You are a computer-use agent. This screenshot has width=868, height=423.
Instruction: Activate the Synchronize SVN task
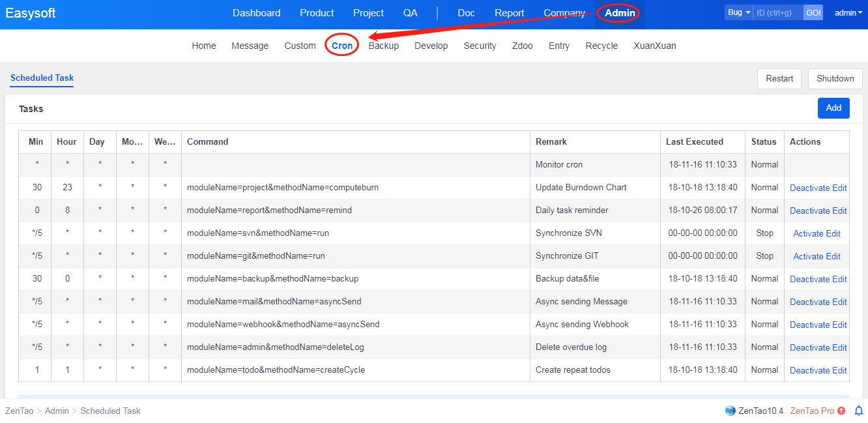808,233
